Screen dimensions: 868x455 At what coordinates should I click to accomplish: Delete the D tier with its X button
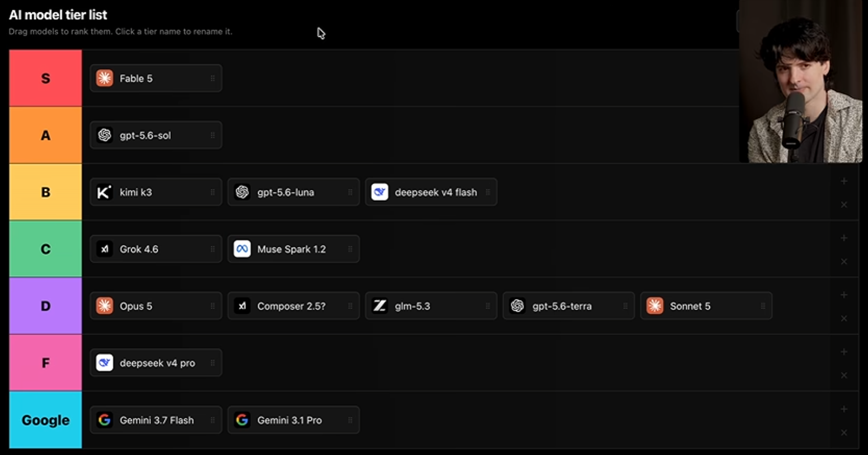click(844, 319)
